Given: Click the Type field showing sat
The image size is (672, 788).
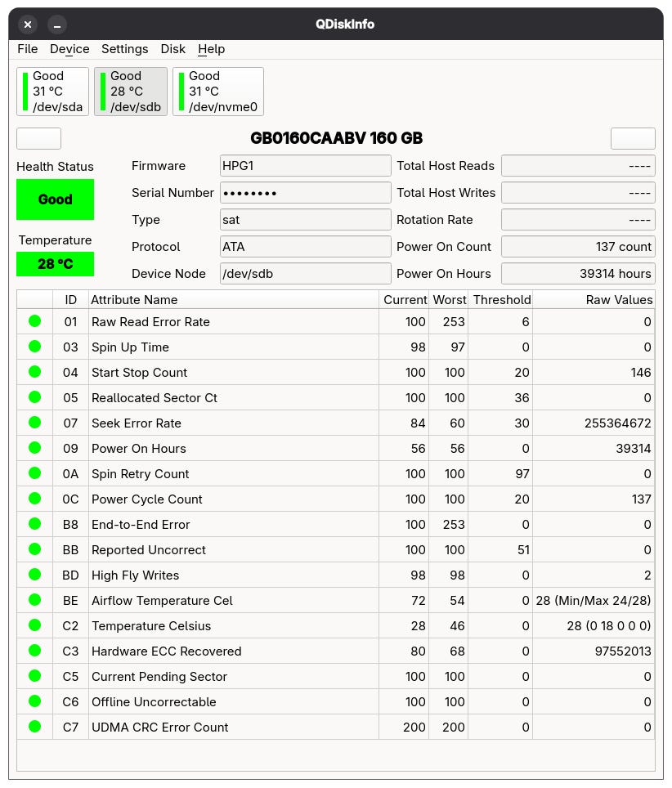Looking at the screenshot, I should (x=306, y=220).
